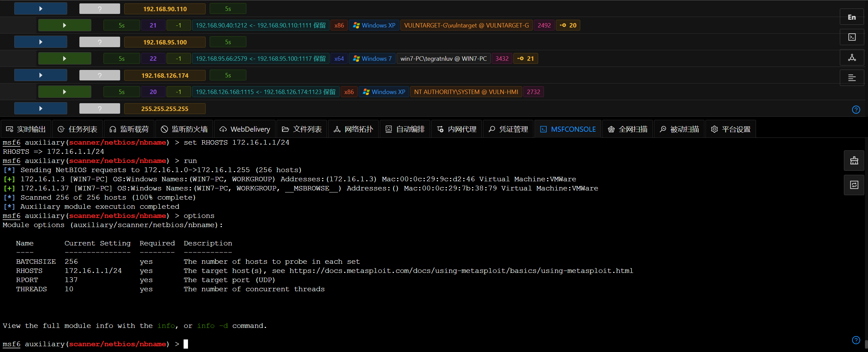
Task: Click the PID 3432 tag
Action: point(502,59)
